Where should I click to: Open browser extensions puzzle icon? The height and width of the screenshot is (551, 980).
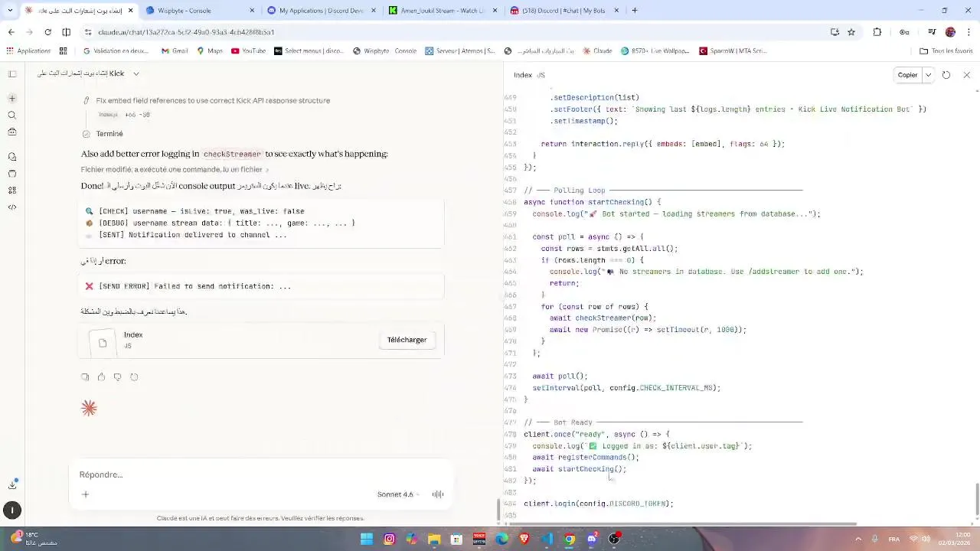877,32
